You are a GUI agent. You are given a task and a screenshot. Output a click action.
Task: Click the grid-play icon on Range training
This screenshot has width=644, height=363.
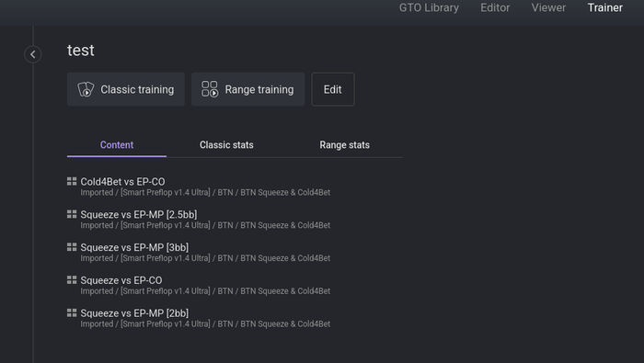210,89
